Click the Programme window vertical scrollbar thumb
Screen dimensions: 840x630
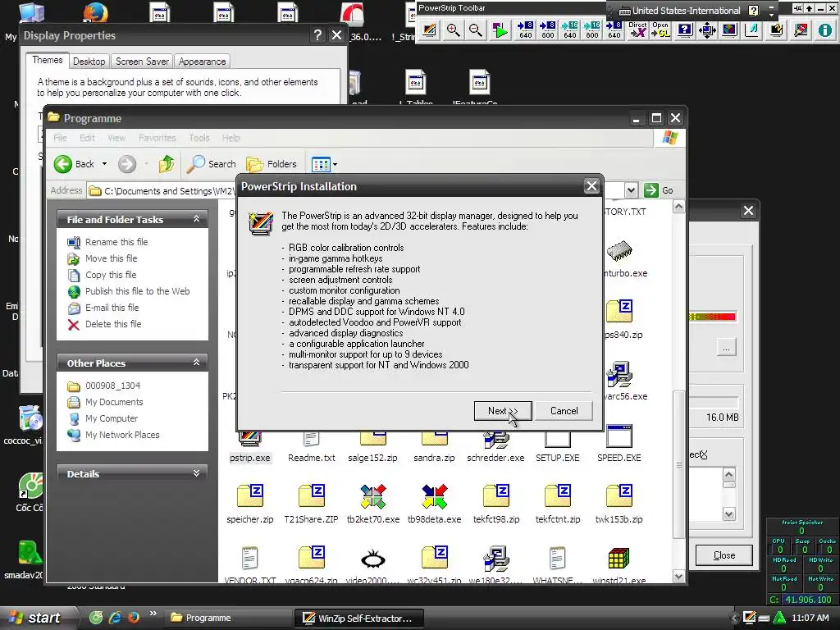point(678,464)
